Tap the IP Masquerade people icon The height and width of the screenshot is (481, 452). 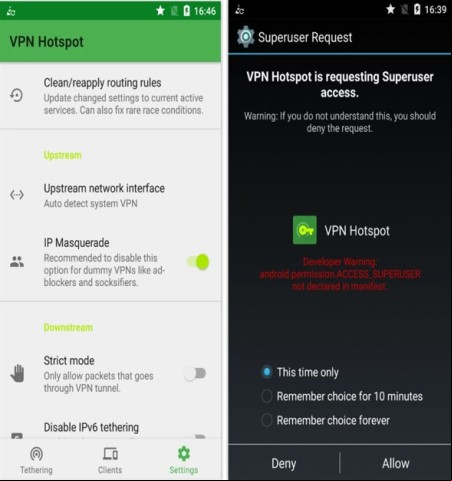point(17,262)
